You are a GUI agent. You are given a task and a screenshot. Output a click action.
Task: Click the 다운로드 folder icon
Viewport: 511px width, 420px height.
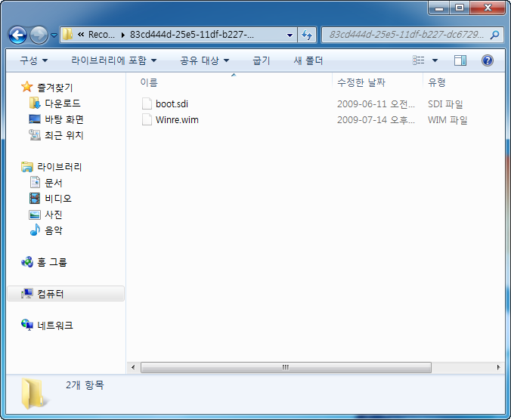[x=35, y=103]
